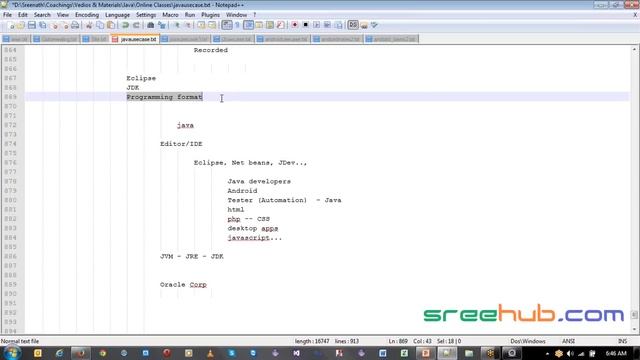Viewport: 640px width, 360px height.
Task: Click the Save All toolbar icon
Action: click(42, 25)
